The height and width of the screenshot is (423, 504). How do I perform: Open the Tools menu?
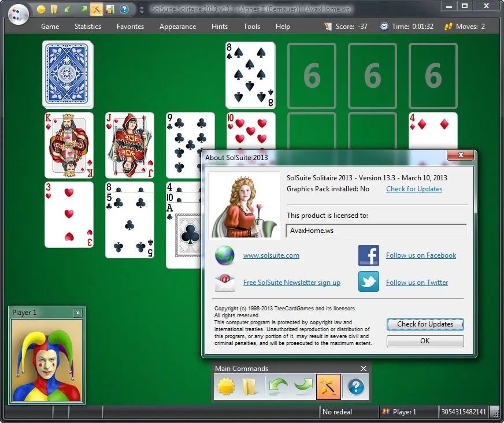point(251,27)
